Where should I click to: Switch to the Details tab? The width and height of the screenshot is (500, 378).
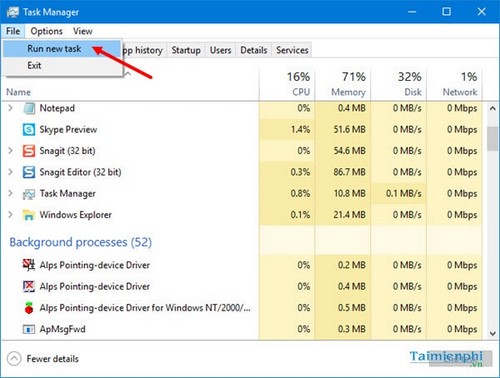(254, 50)
